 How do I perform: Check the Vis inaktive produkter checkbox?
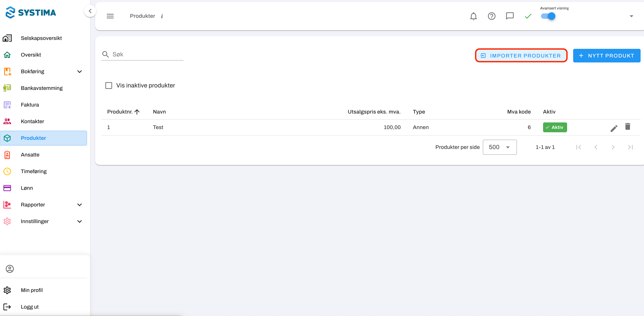tap(109, 85)
